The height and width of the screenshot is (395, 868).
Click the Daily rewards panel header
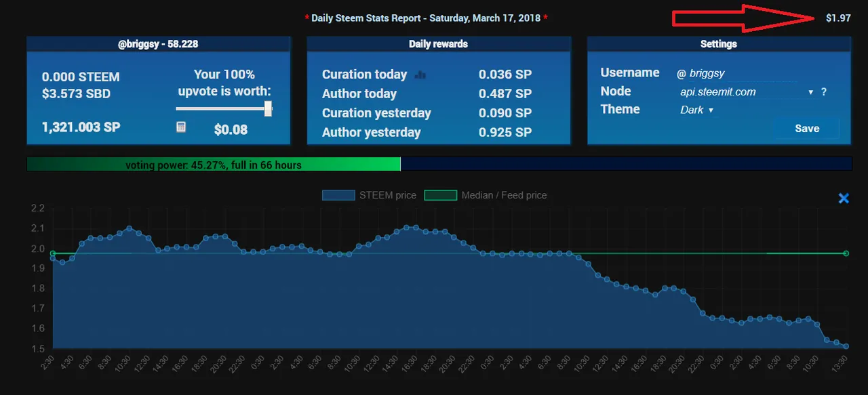[438, 44]
